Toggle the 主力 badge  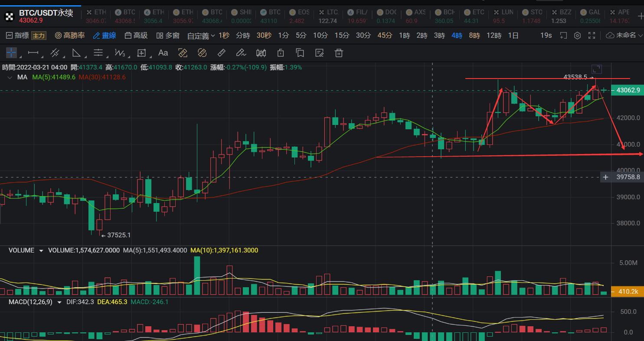(x=39, y=36)
